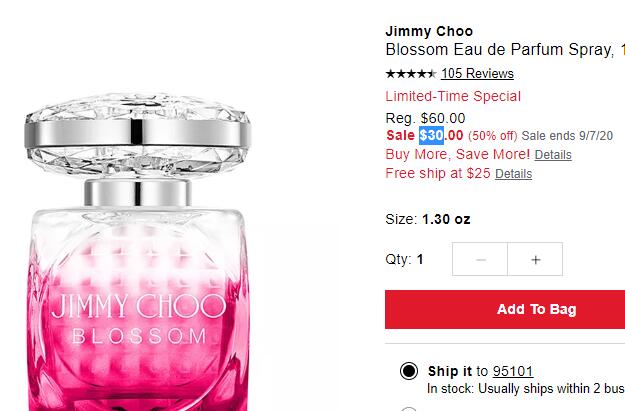Click the minus quantity decrease button

480,259
